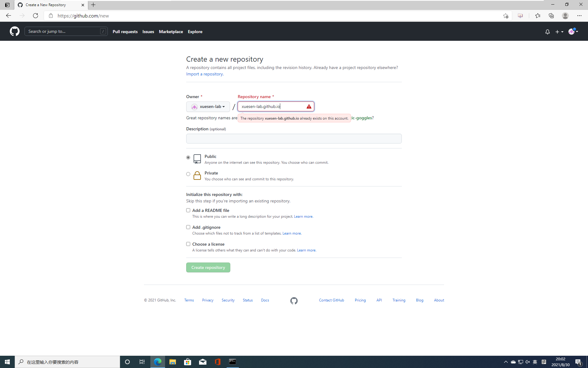
Task: Check Add a README file
Action: (x=188, y=210)
